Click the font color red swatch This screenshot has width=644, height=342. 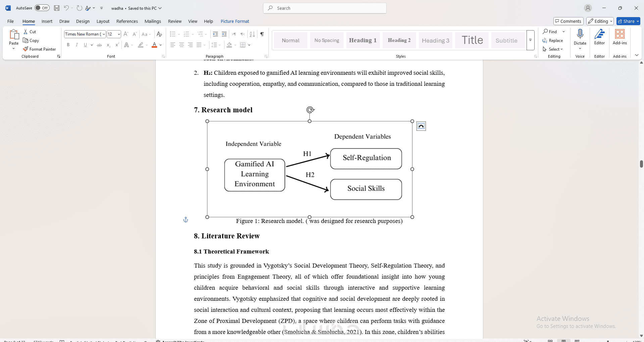(x=154, y=45)
